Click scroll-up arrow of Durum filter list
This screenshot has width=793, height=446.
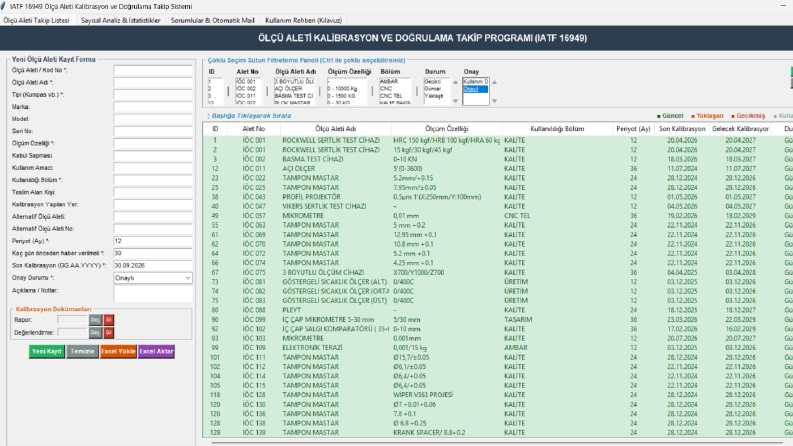[x=455, y=82]
